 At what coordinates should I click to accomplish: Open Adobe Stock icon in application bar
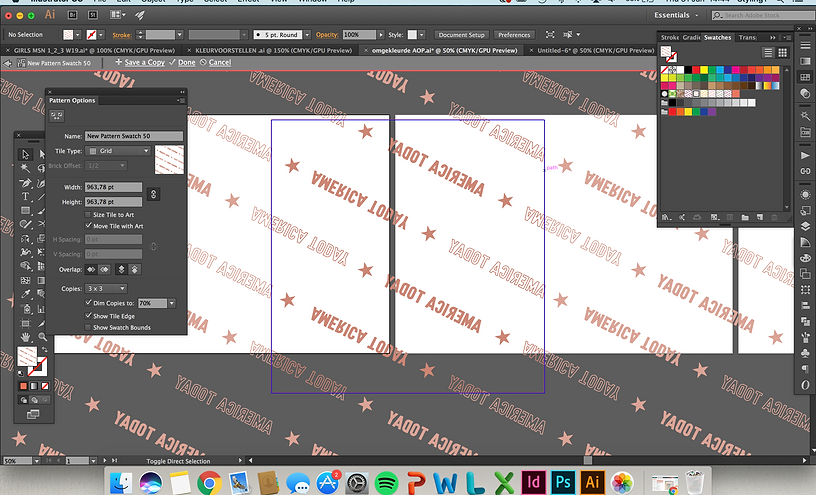pyautogui.click(x=93, y=15)
